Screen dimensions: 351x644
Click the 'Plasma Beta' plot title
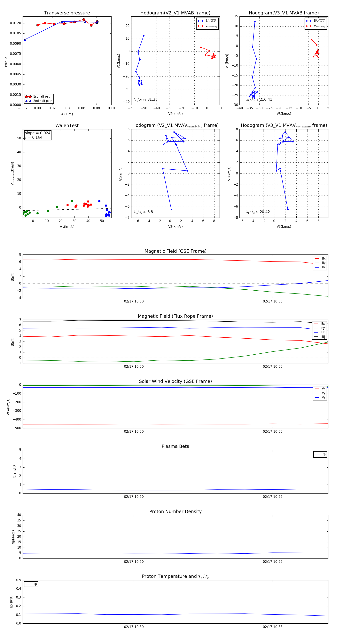coord(175,447)
